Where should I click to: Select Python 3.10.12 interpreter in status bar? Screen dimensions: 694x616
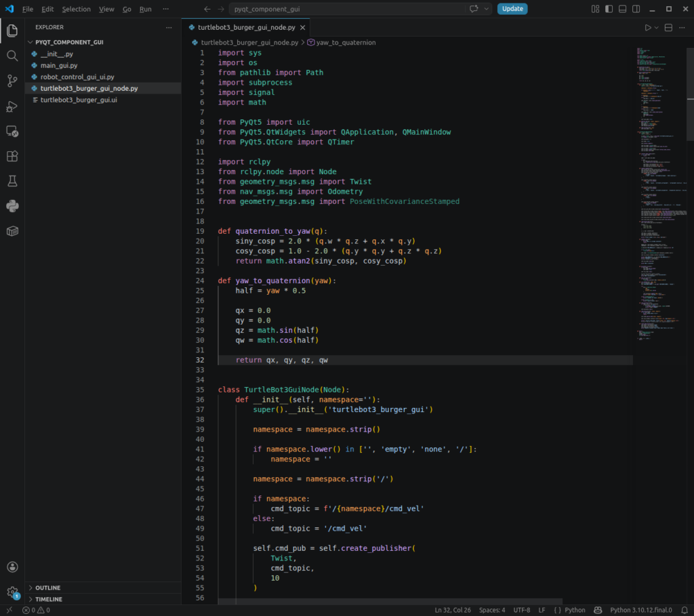click(641, 611)
